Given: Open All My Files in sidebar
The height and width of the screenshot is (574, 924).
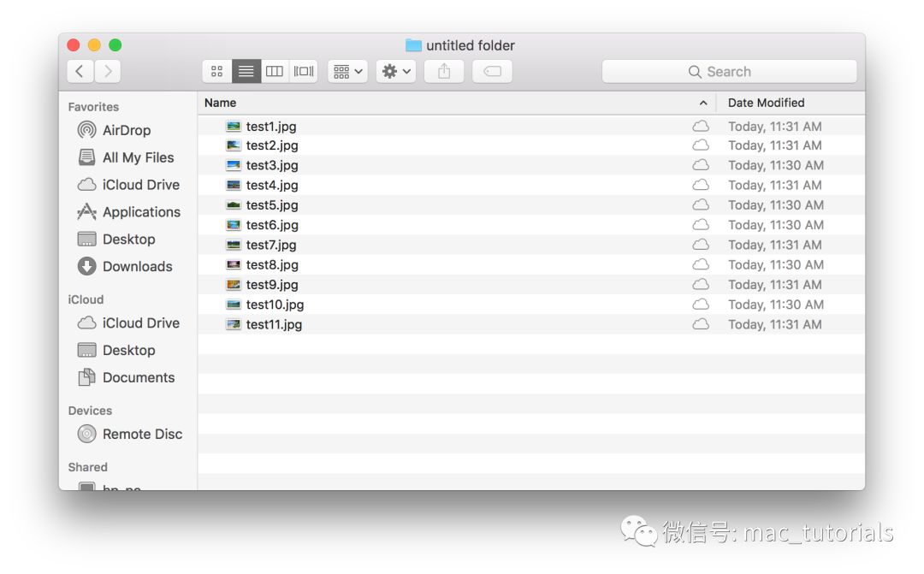Looking at the screenshot, I should pos(137,157).
